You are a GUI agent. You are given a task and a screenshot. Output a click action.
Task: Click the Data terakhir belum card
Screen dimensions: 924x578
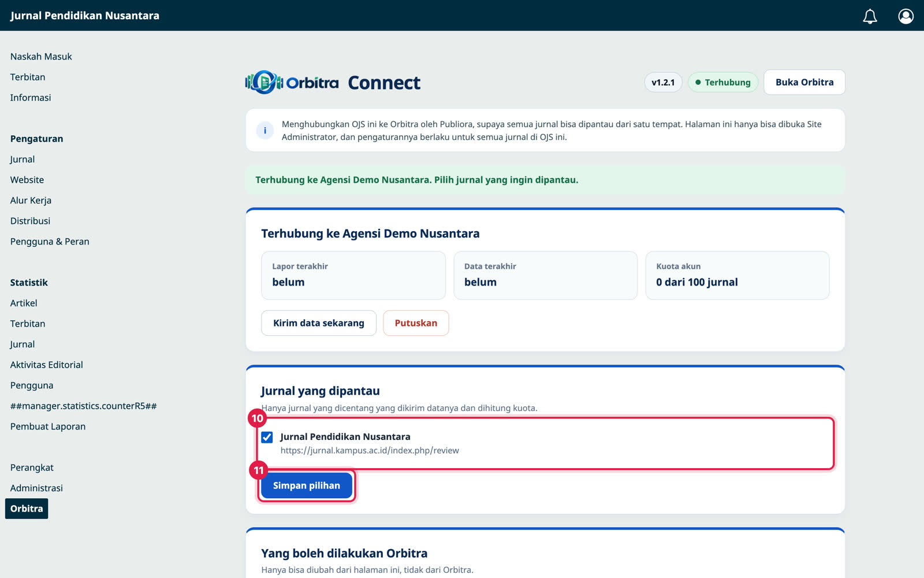(545, 275)
